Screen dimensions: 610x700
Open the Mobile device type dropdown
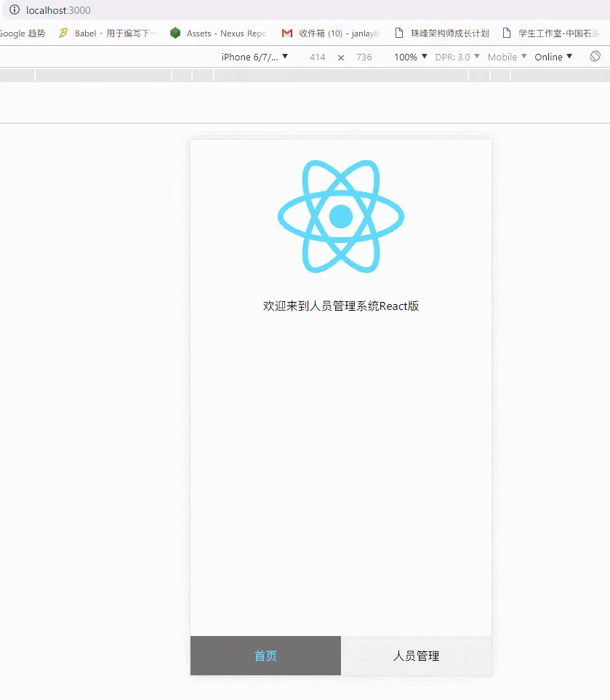point(507,57)
